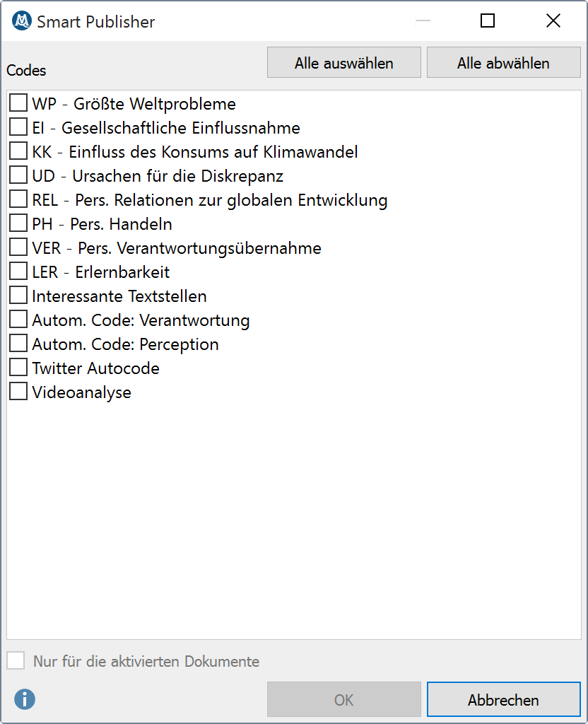588x724 pixels.
Task: Maximize the Smart Publisher window
Action: click(x=488, y=21)
